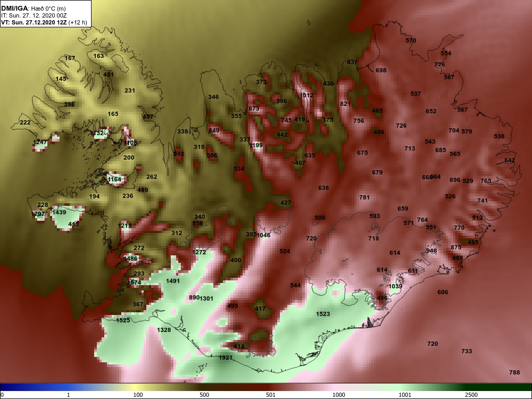
Task: Click the valid time line 'VT: Sun. 27.12.2020 12Z'
Action: coord(34,23)
